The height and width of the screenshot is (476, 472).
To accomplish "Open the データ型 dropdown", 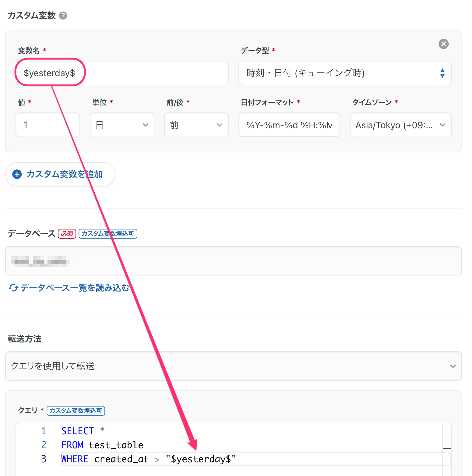I will pyautogui.click(x=345, y=73).
